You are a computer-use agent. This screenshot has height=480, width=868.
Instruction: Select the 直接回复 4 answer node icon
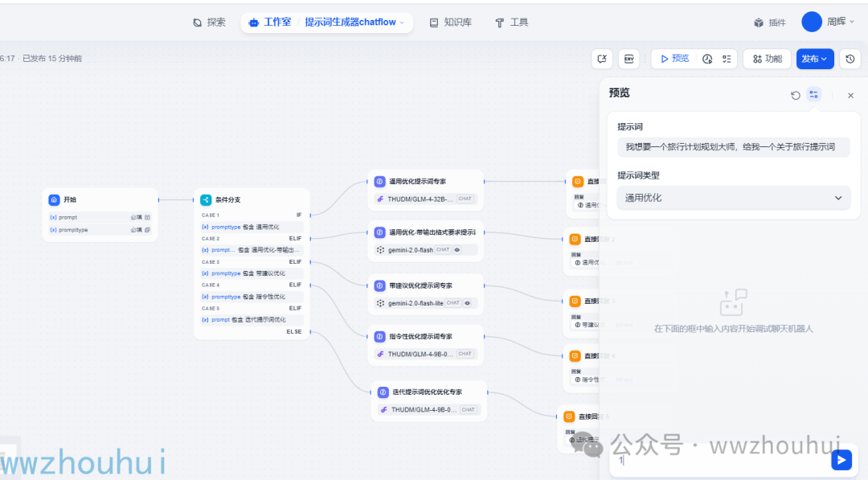tap(575, 356)
